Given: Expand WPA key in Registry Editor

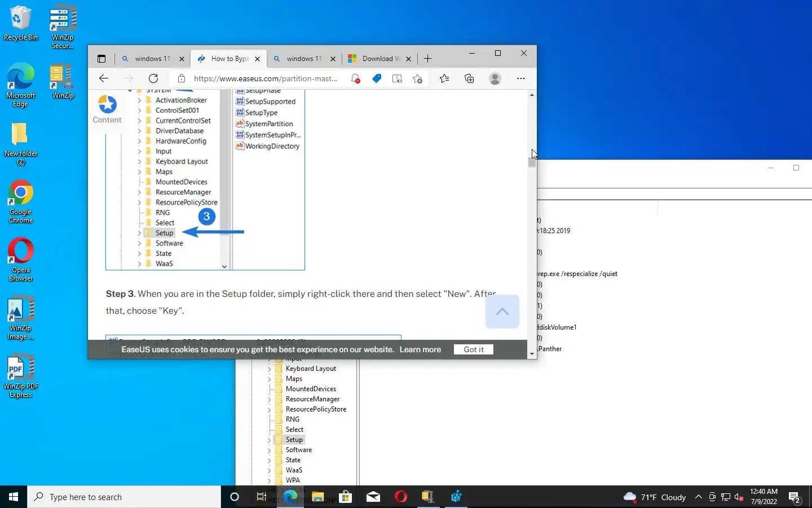Looking at the screenshot, I should point(270,480).
